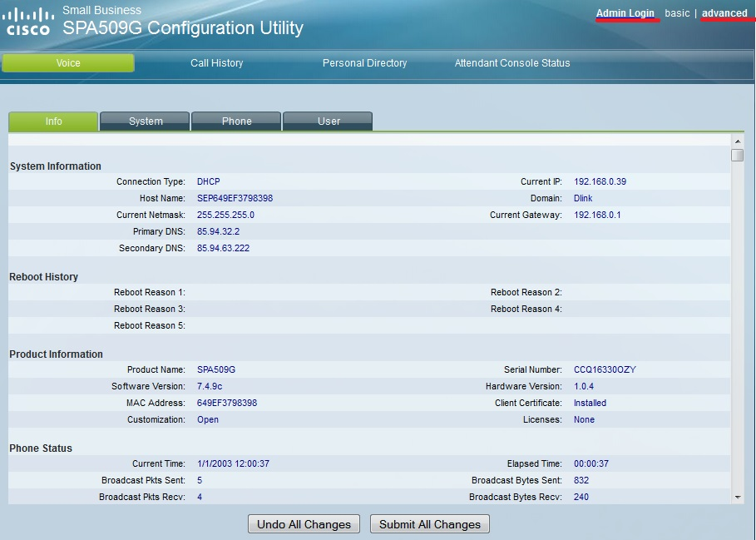Switch to basic view link
The width and height of the screenshot is (756, 540).
[677, 13]
